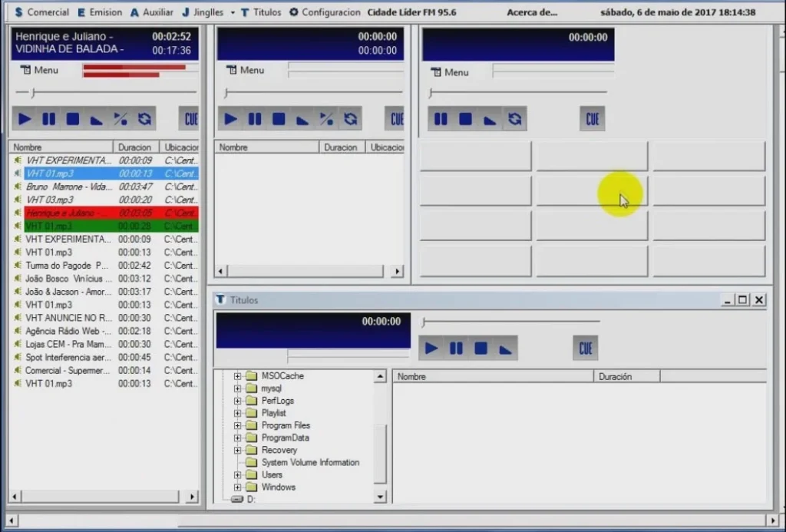Image resolution: width=786 pixels, height=532 pixels.
Task: Select João Bosco Vinícius track row
Action: (x=104, y=279)
